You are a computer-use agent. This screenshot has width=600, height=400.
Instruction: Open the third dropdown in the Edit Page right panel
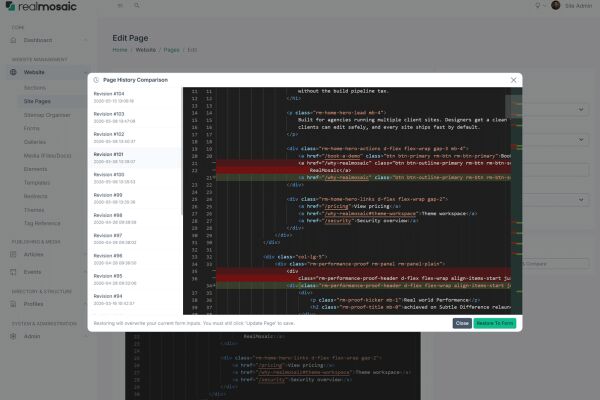click(556, 199)
